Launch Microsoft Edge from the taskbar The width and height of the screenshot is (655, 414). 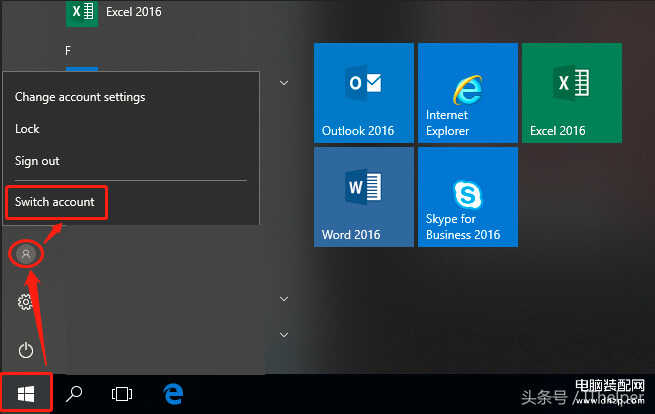[173, 394]
